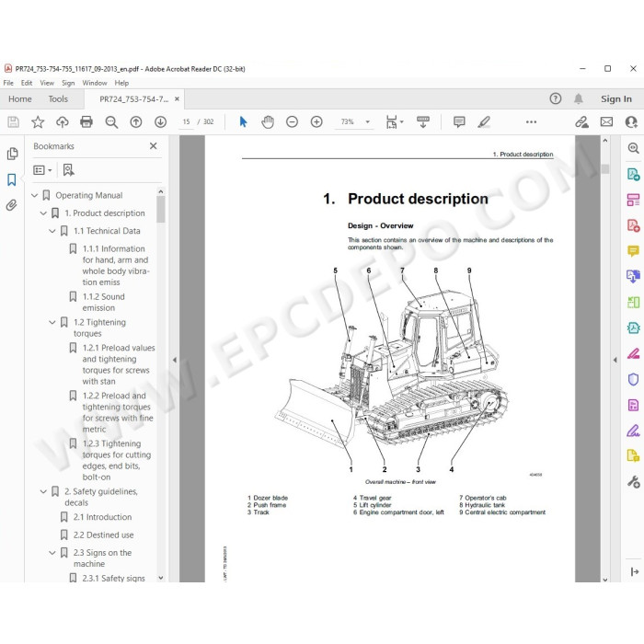
Task: Zoom in with the plus button
Action: tap(316, 122)
